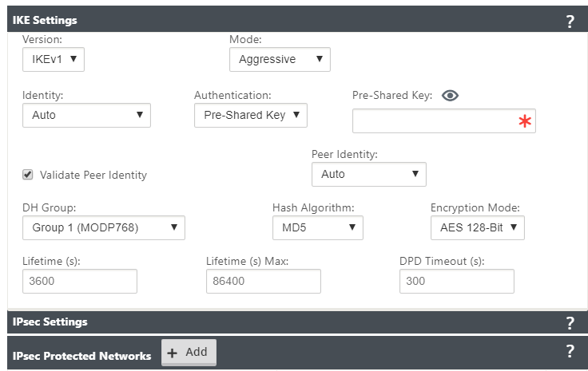Click the Pre-Shared Key input field
This screenshot has width=588, height=371.
click(x=444, y=121)
